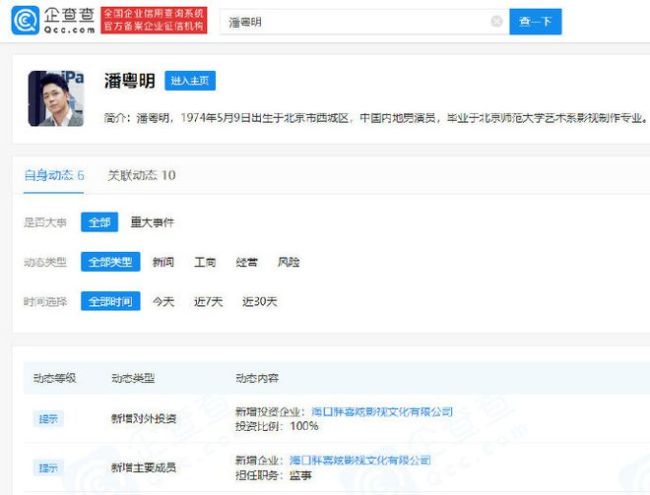The height and width of the screenshot is (495, 650).
Task: Click the 新增主要成员 cell
Action: pyautogui.click(x=144, y=468)
